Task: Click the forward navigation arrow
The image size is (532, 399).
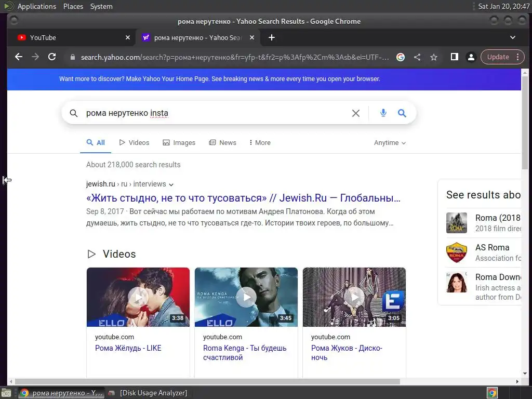Action: tap(35, 57)
